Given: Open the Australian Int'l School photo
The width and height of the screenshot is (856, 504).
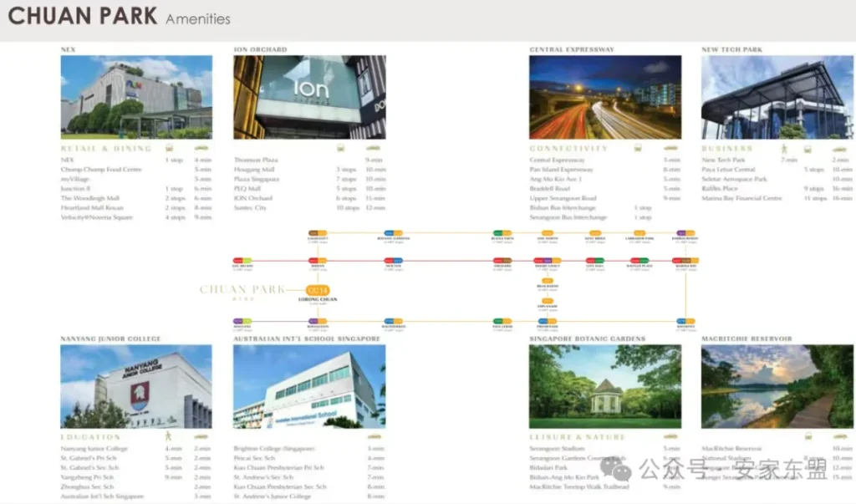Looking at the screenshot, I should (x=309, y=387).
